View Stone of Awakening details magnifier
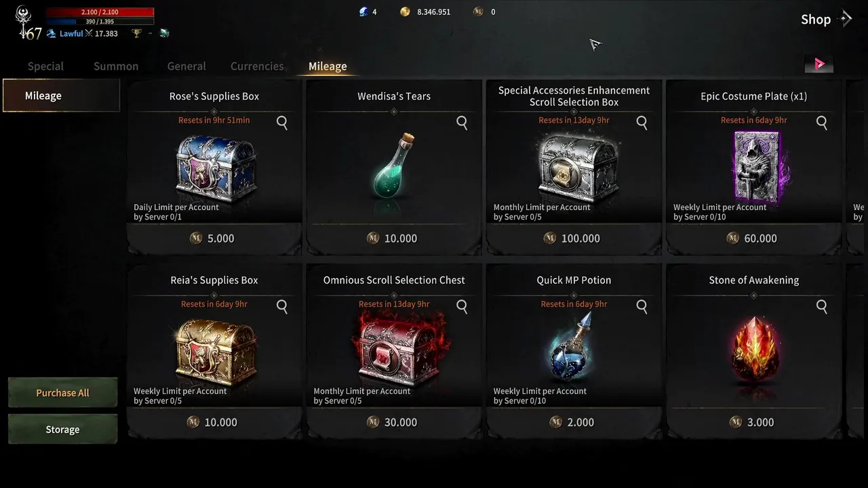868x488 pixels. [x=822, y=306]
